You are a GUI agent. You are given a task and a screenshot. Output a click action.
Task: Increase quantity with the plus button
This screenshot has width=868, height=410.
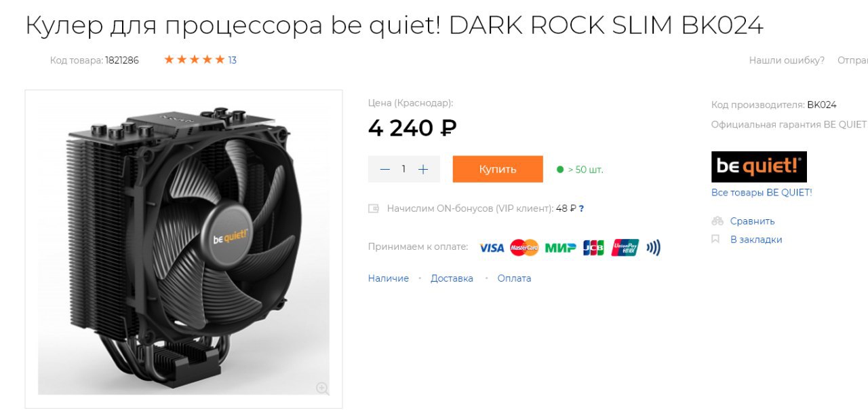click(x=423, y=169)
